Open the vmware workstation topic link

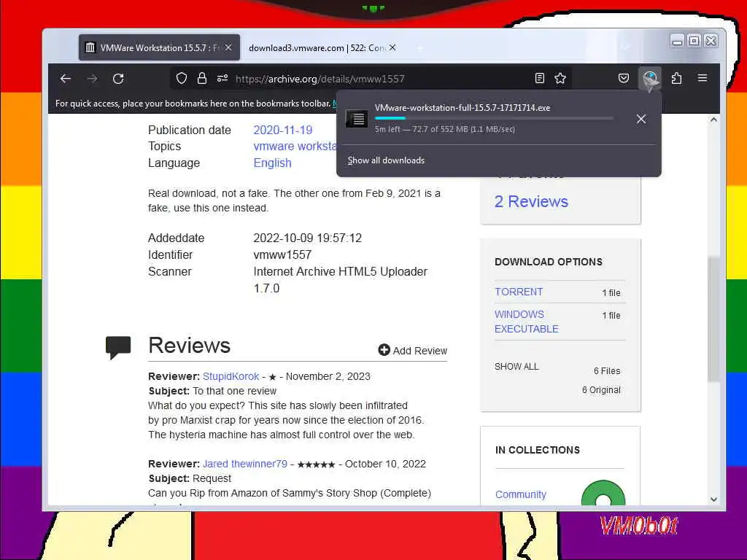[x=295, y=146]
